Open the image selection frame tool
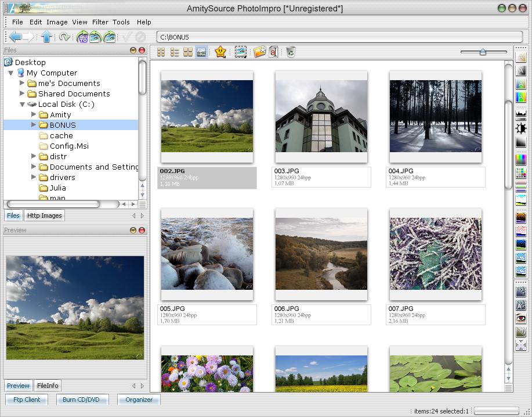The image size is (532, 417). click(241, 52)
